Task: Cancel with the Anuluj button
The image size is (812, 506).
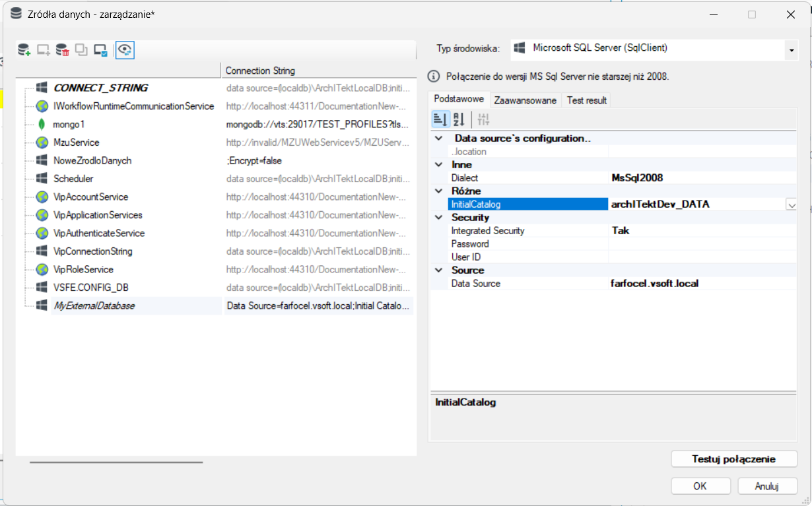Action: click(x=767, y=486)
